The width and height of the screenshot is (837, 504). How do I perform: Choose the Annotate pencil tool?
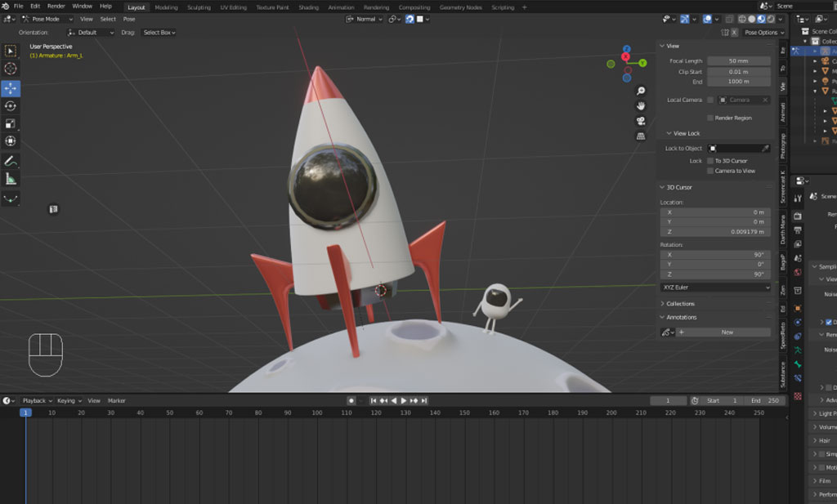(x=11, y=161)
